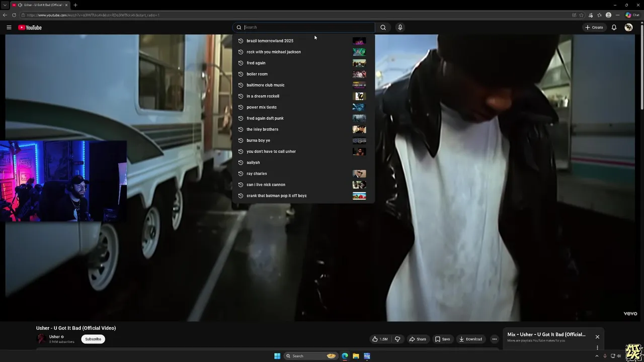Share the video
Image resolution: width=644 pixels, height=362 pixels.
click(418, 339)
